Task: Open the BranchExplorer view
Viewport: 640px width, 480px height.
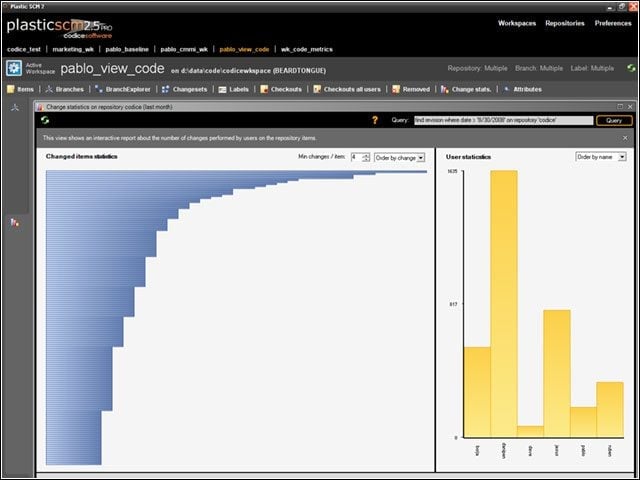Action: (122, 89)
